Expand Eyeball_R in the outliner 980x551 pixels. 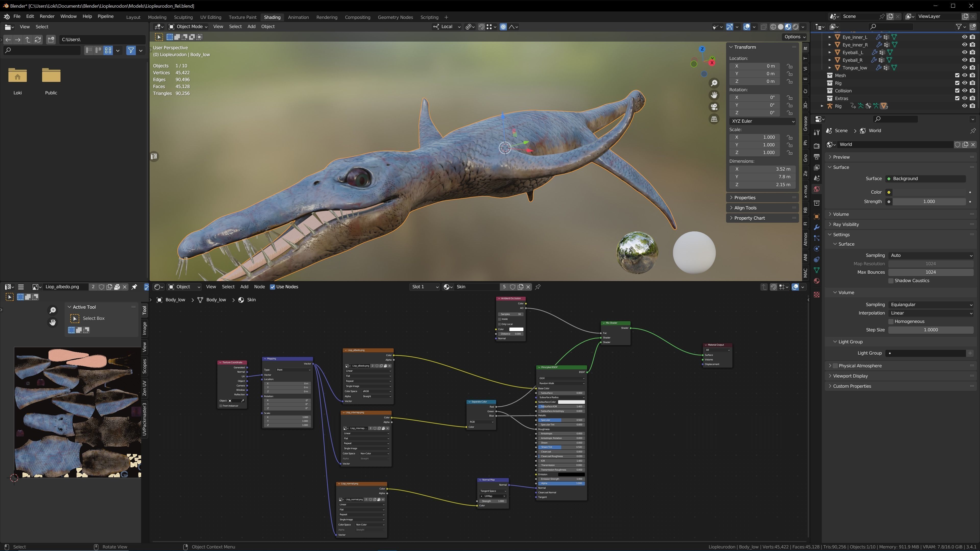(x=830, y=60)
